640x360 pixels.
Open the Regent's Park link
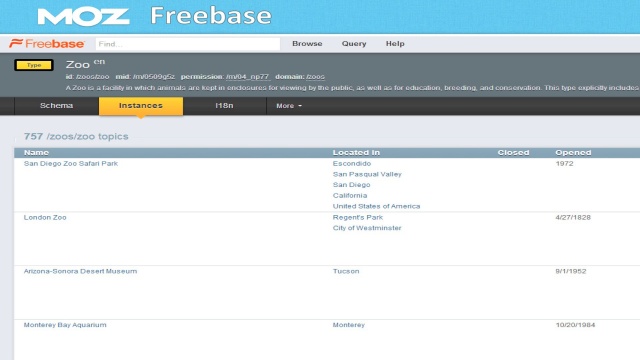coord(358,217)
